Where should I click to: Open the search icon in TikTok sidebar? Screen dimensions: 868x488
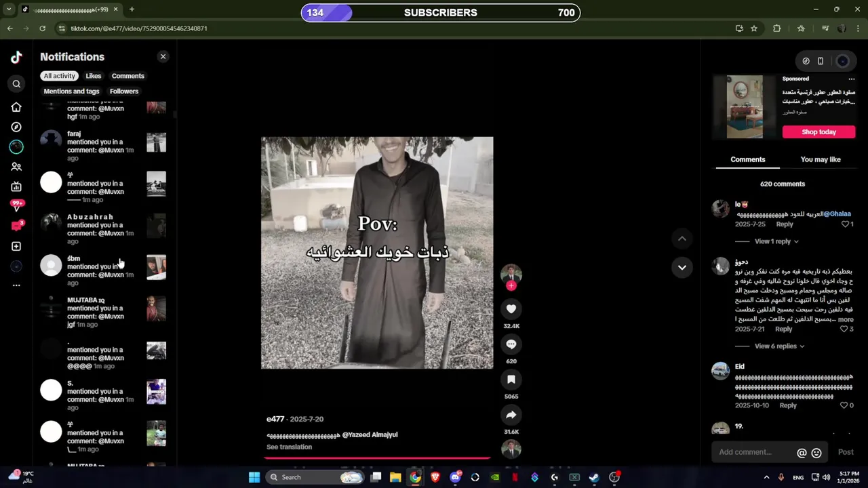pyautogui.click(x=16, y=84)
